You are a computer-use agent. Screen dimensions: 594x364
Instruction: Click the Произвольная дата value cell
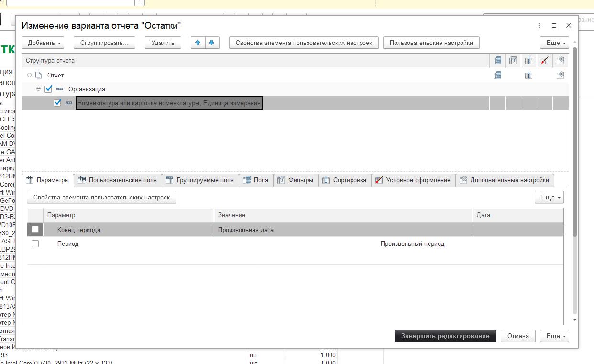(x=342, y=230)
